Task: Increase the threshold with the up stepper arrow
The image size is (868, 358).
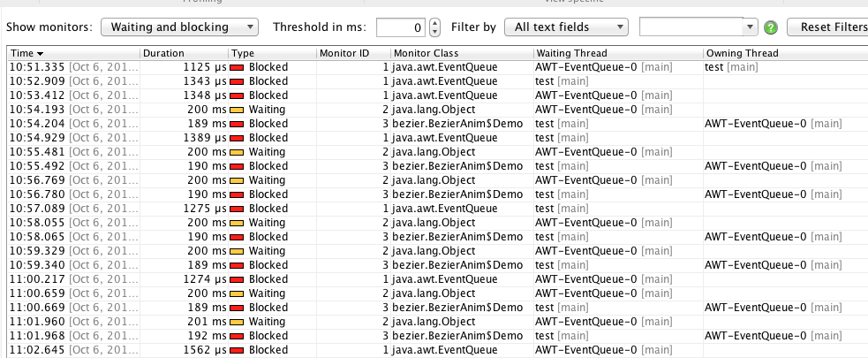Action: point(435,23)
